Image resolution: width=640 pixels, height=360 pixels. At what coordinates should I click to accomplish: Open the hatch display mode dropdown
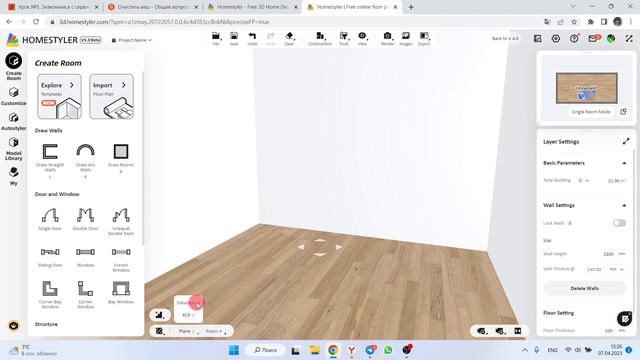[x=160, y=331]
